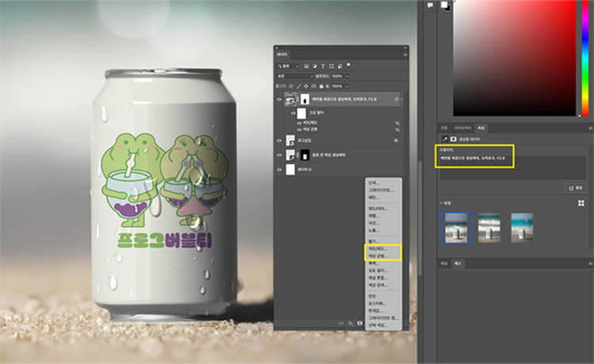Click the lock transparent pixels icon
Viewport: 594px width, 364px height.
[x=291, y=86]
